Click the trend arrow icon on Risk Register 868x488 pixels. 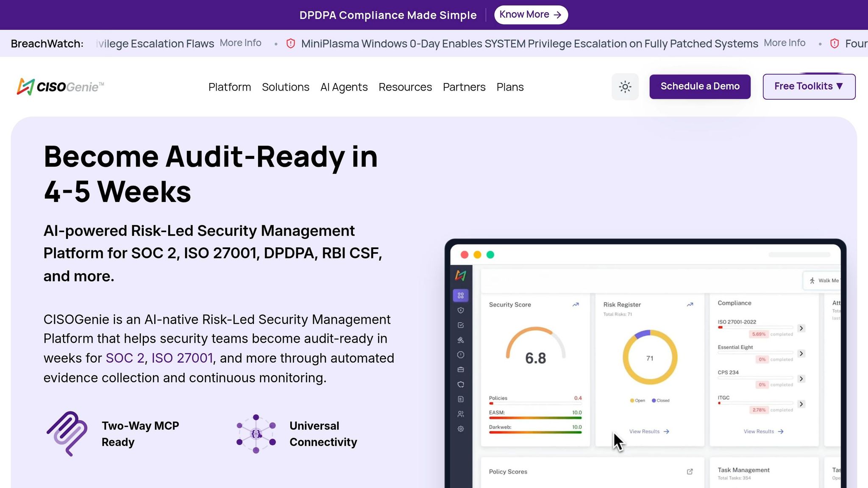[690, 305]
